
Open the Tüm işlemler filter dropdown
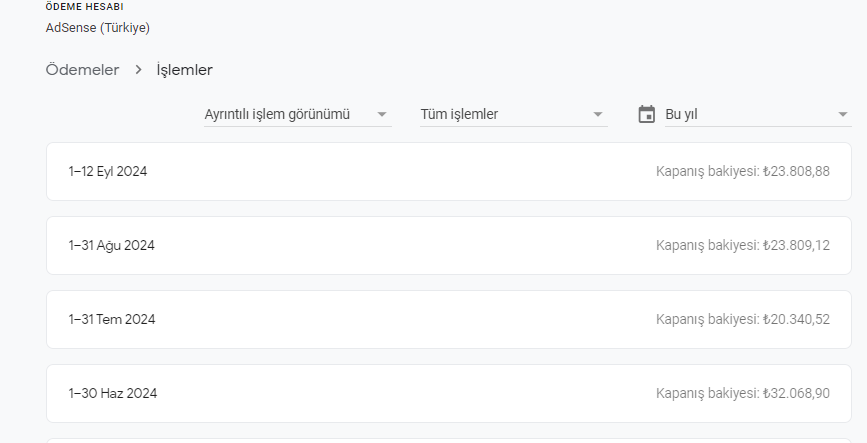(x=514, y=114)
